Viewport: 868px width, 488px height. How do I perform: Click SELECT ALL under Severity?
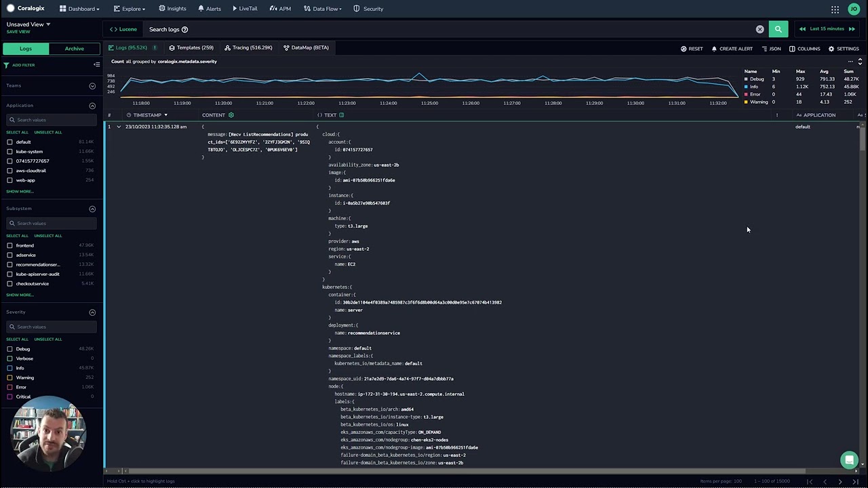click(18, 339)
